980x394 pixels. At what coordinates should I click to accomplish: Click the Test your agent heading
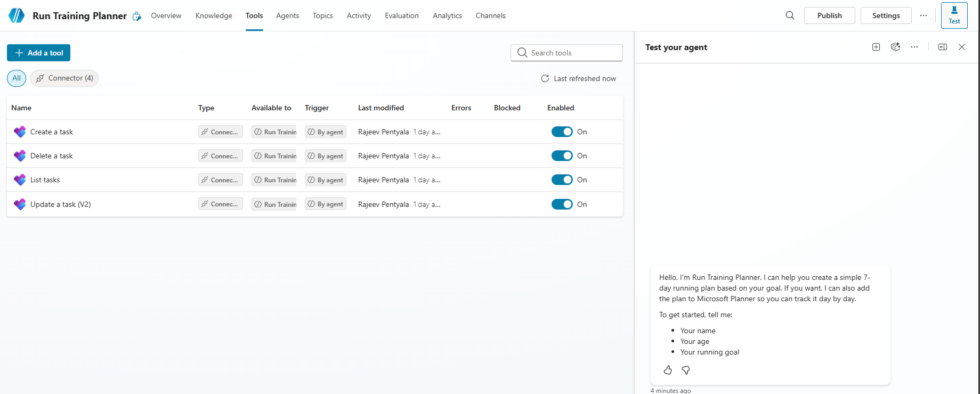coord(676,47)
